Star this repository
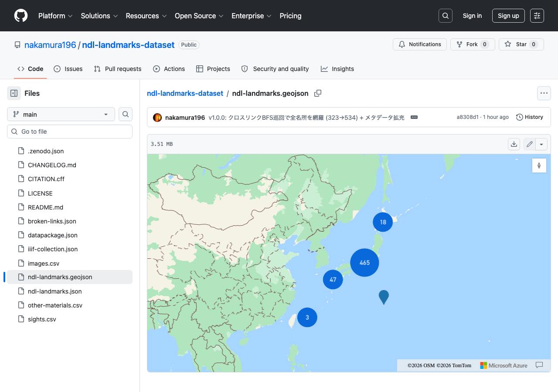This screenshot has width=558, height=392. (x=521, y=44)
